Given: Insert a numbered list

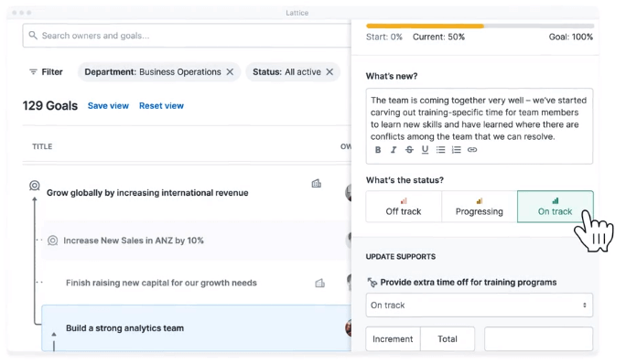Looking at the screenshot, I should coord(457,150).
